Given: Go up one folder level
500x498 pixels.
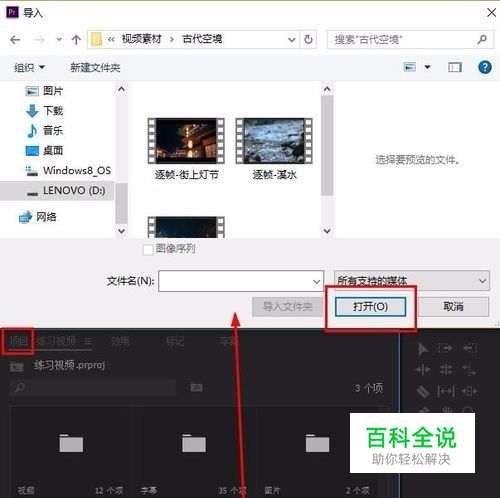Looking at the screenshot, I should click(x=76, y=40).
